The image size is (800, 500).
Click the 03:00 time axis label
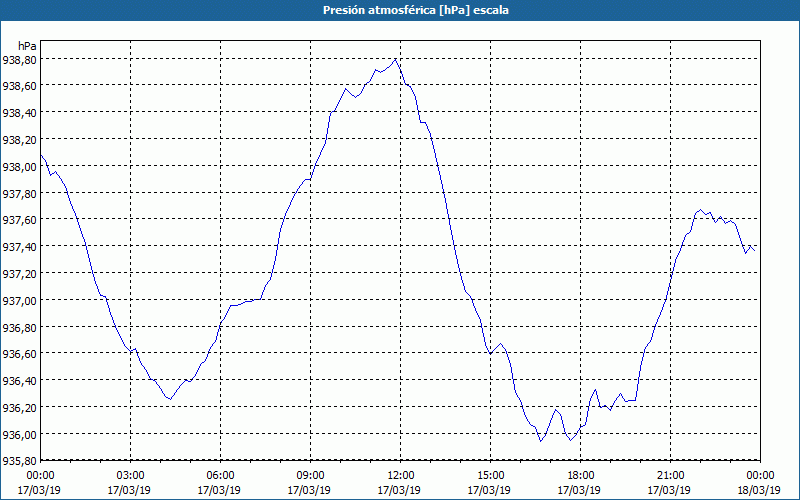(x=131, y=476)
